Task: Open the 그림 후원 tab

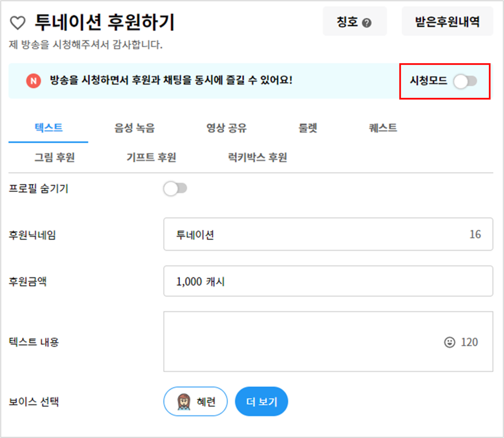Action: 55,157
